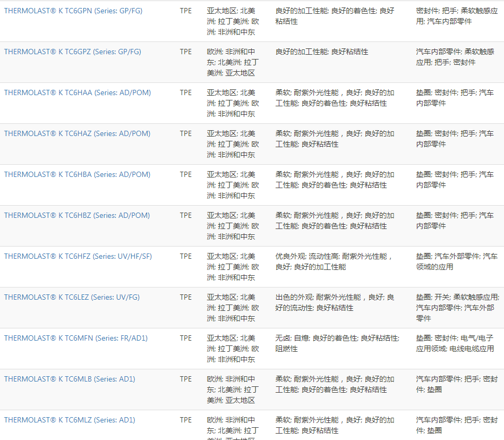
Task: Click region cell in the TC6HFZ row
Action: click(x=233, y=267)
